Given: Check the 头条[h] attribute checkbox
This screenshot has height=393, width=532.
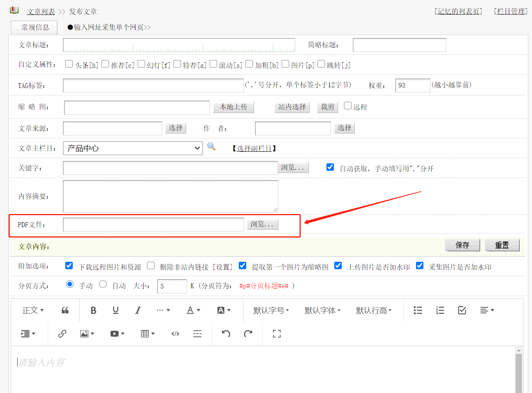Looking at the screenshot, I should (x=69, y=64).
